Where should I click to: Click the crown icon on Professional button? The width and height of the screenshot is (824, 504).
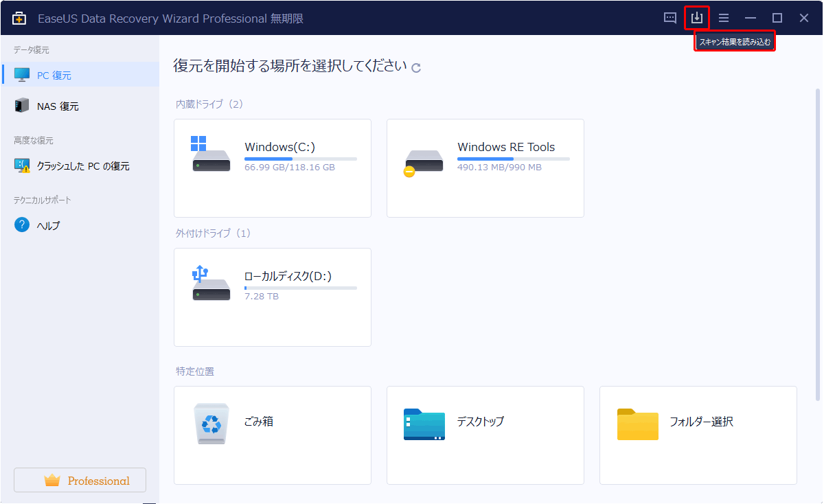[52, 481]
